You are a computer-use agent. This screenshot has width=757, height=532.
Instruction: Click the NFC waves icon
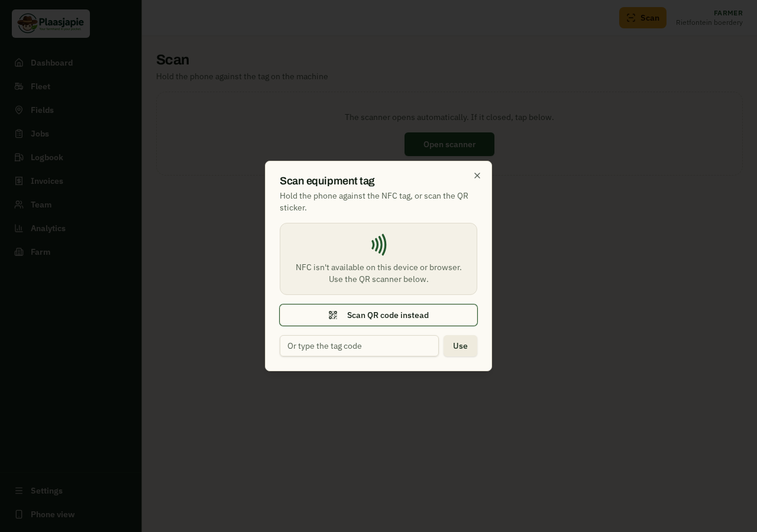click(x=378, y=245)
